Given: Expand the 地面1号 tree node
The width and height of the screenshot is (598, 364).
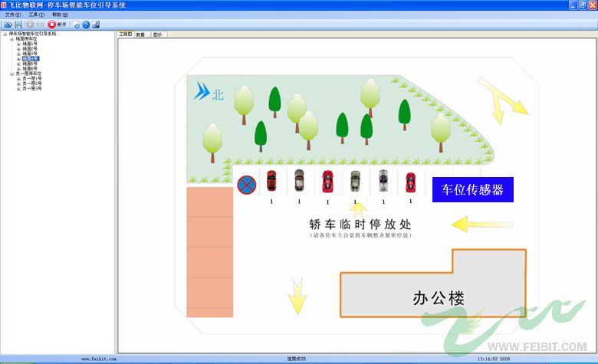Looking at the screenshot, I should pos(18,44).
